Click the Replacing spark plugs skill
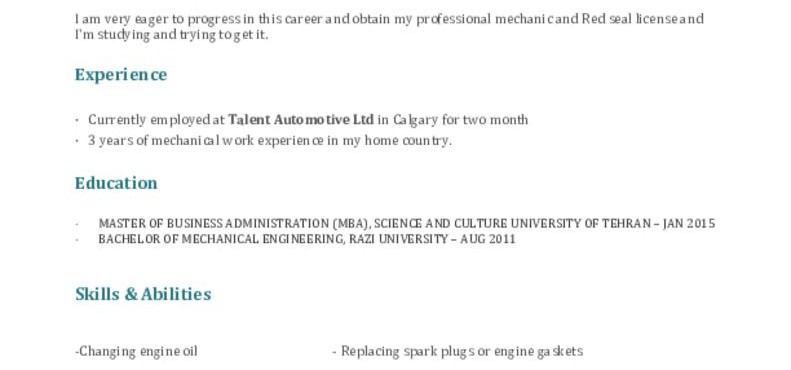The height and width of the screenshot is (370, 791). point(457,351)
